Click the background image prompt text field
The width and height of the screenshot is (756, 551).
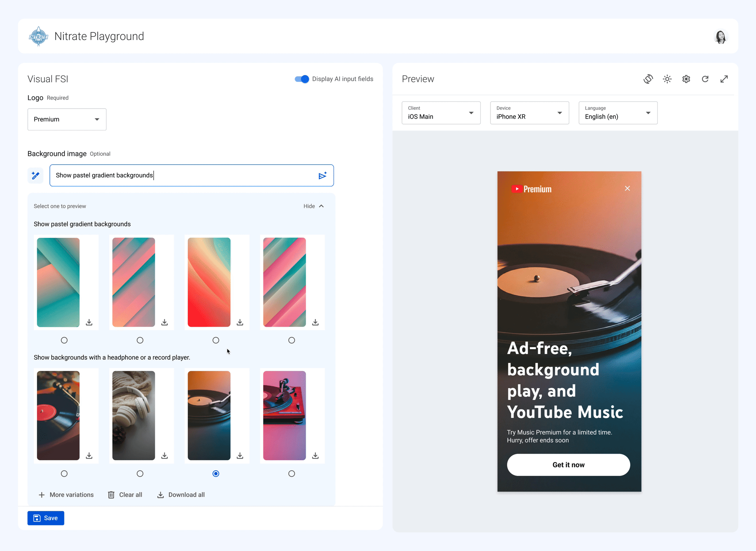coord(182,175)
